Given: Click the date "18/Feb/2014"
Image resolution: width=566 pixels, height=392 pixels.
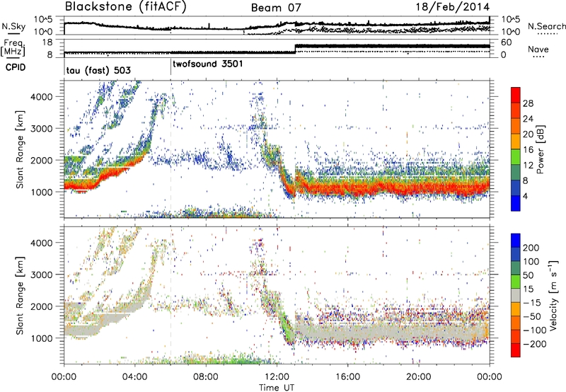Looking at the screenshot, I should pyautogui.click(x=453, y=7).
